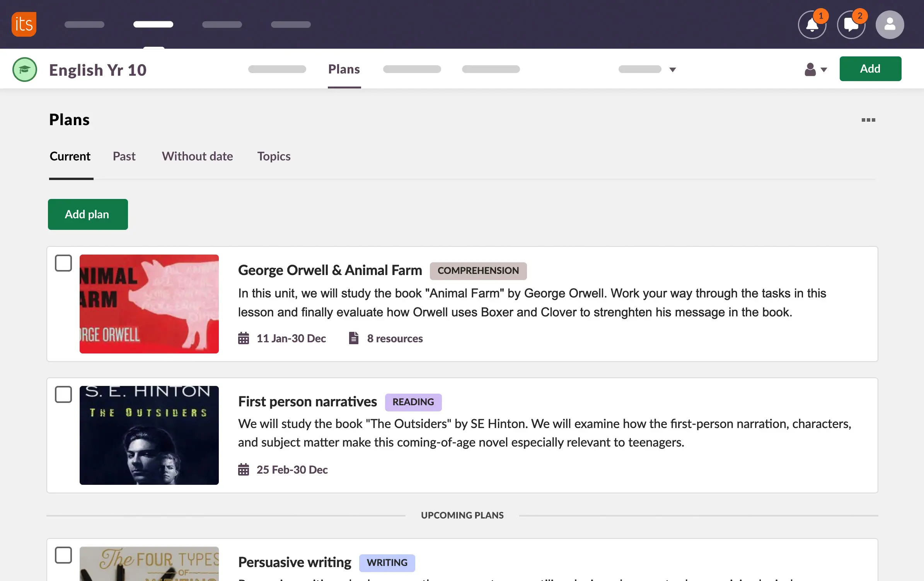Image resolution: width=924 pixels, height=581 pixels.
Task: Select the First person narratives checkbox
Action: 63,394
